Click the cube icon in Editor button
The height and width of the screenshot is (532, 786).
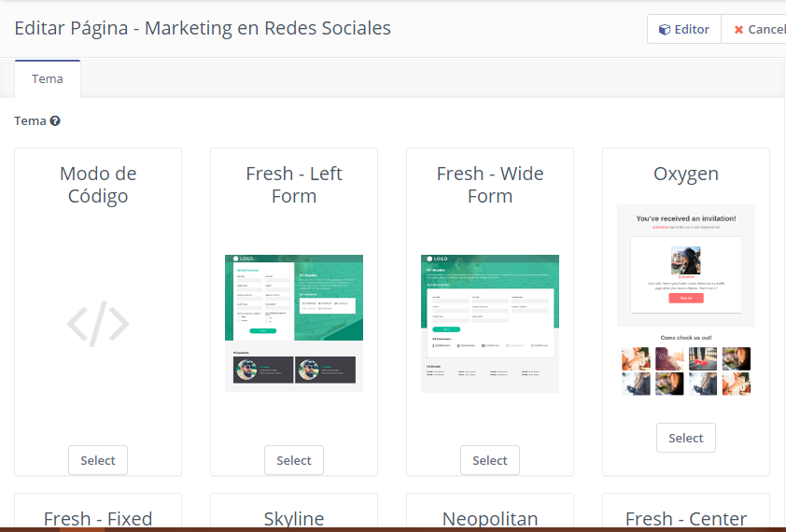click(x=664, y=30)
